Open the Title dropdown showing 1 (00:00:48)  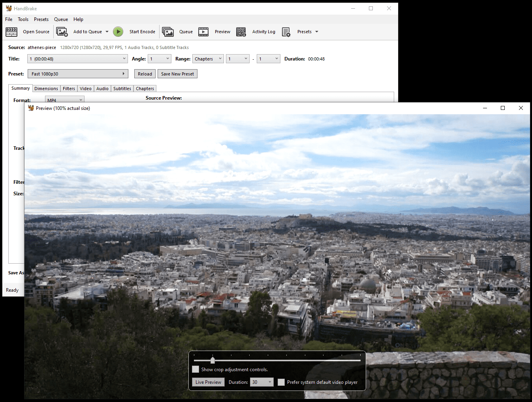click(x=77, y=59)
